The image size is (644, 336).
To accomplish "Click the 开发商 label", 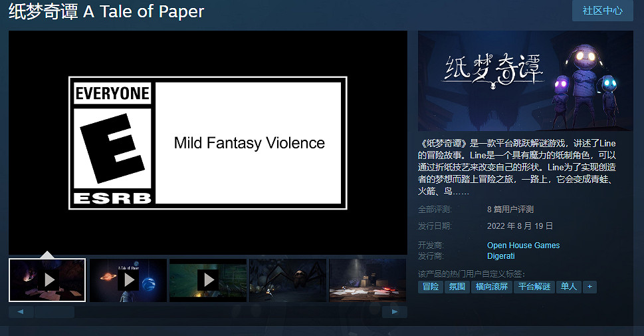I will tap(431, 245).
